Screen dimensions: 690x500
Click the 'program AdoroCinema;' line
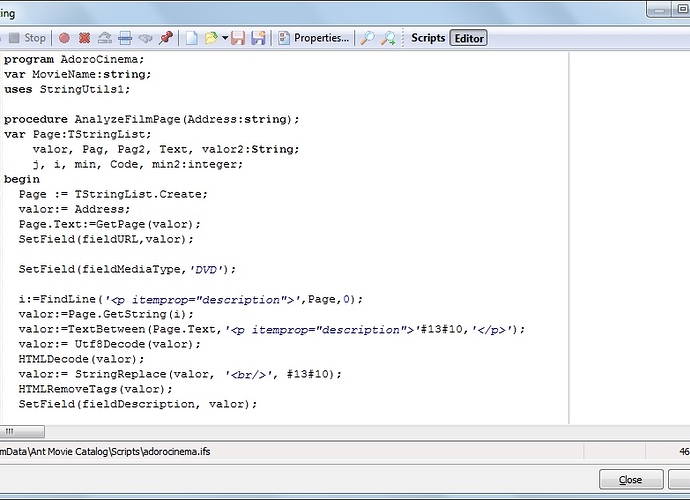point(74,59)
